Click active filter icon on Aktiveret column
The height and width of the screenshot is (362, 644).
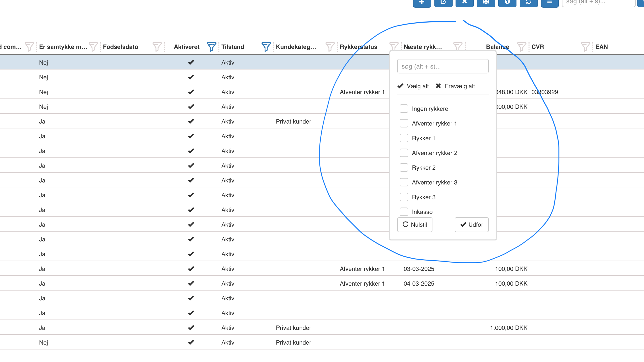pos(211,47)
